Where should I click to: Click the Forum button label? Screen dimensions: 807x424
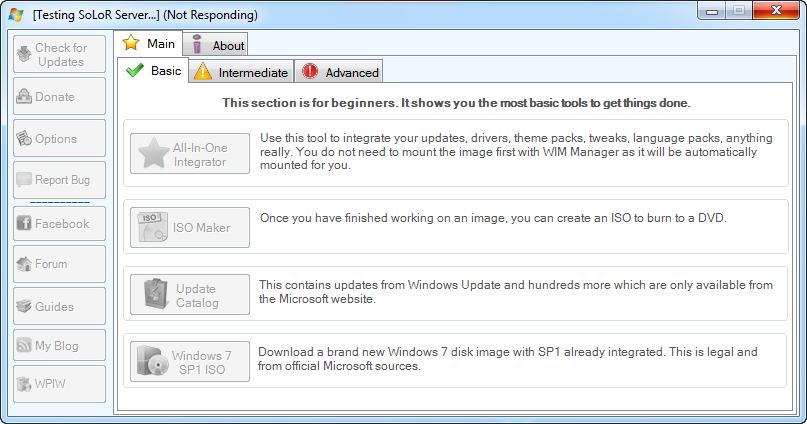(51, 264)
